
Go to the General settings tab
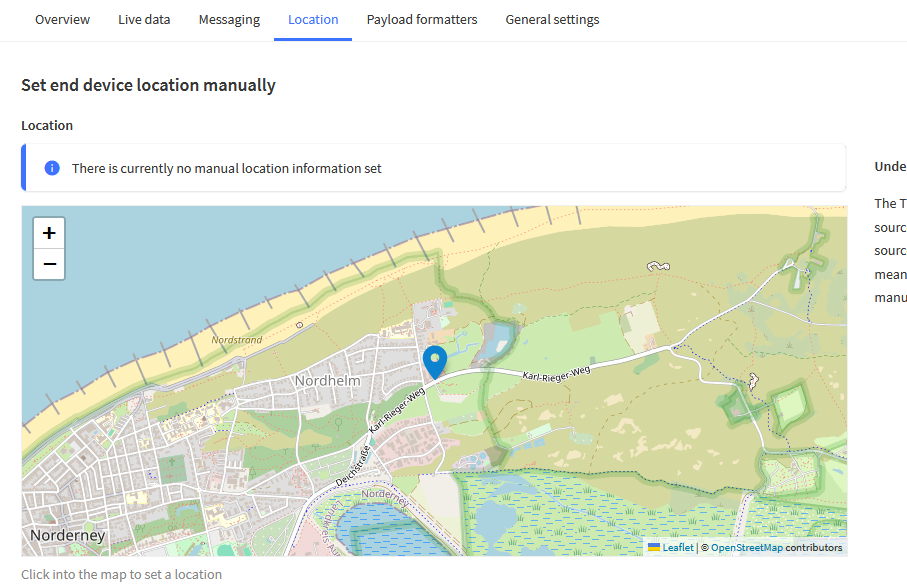[x=552, y=20]
